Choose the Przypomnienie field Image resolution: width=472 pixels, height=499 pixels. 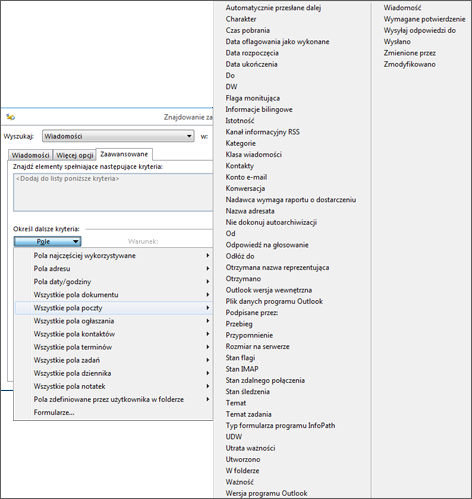point(249,335)
